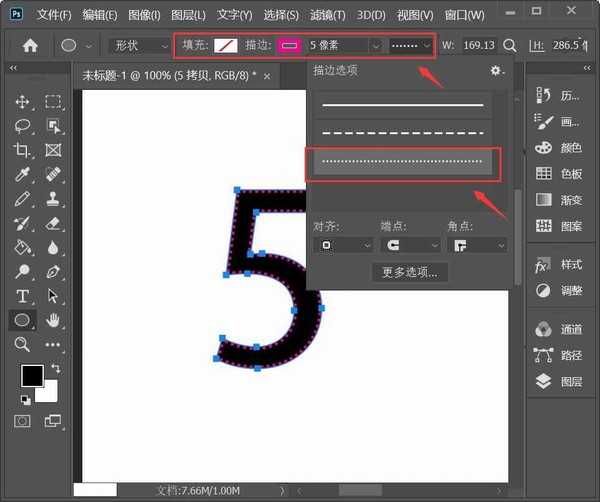
Task: Select the Rectangular Marquee tool
Action: [x=53, y=102]
